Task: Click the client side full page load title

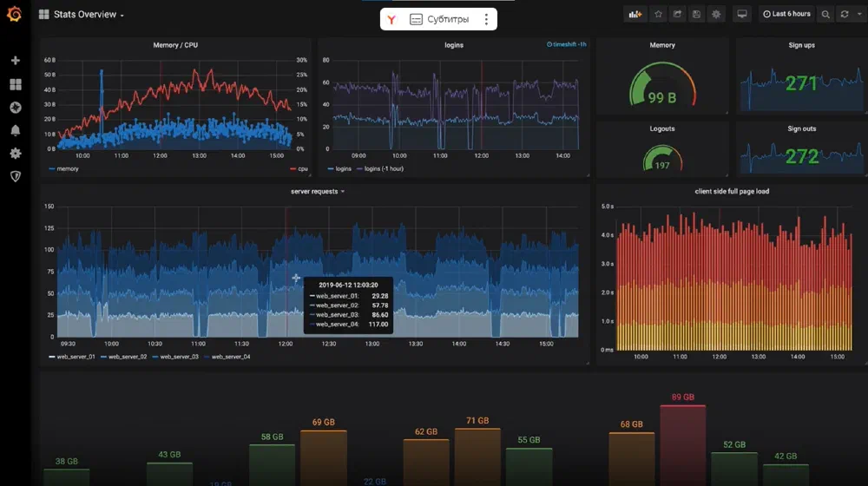Action: (x=732, y=192)
